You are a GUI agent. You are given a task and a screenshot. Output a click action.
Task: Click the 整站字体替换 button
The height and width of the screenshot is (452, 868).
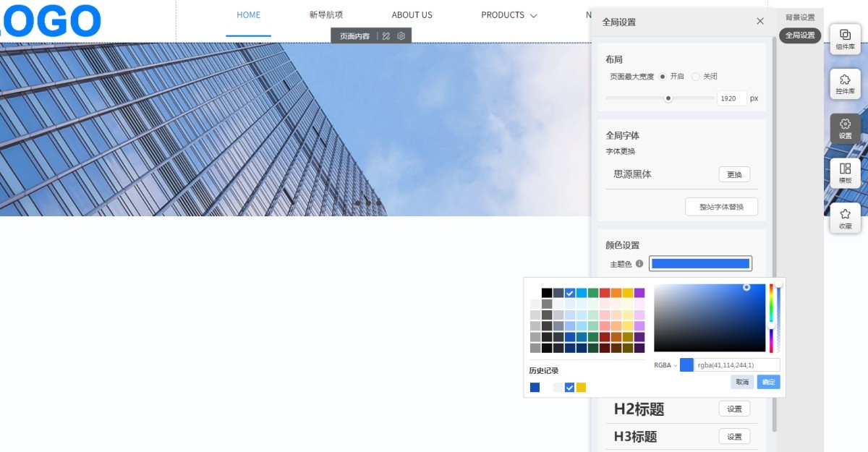click(x=721, y=207)
